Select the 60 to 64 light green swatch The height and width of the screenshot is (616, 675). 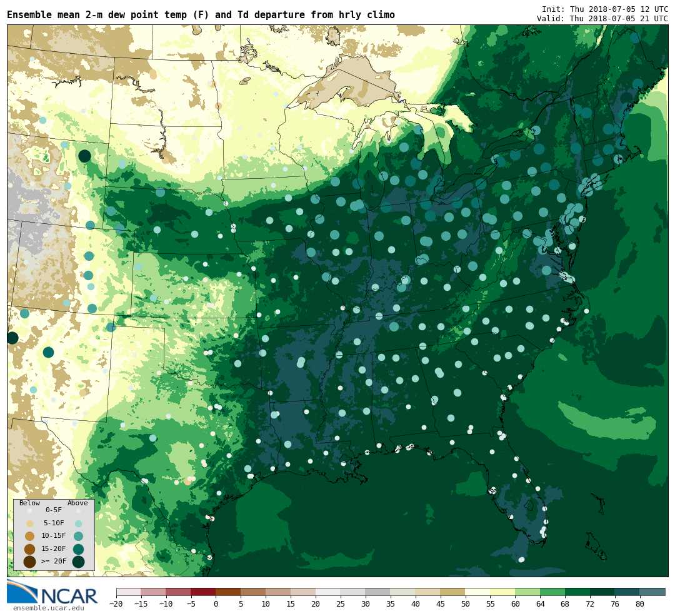pyautogui.click(x=528, y=592)
